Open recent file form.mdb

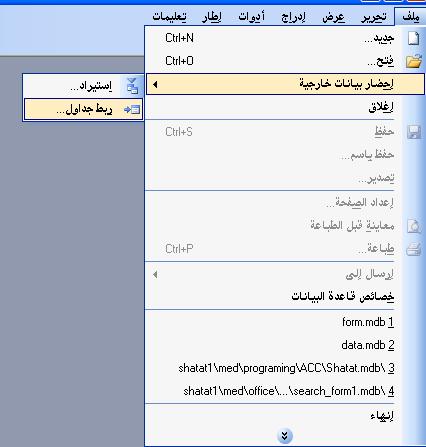click(368, 322)
